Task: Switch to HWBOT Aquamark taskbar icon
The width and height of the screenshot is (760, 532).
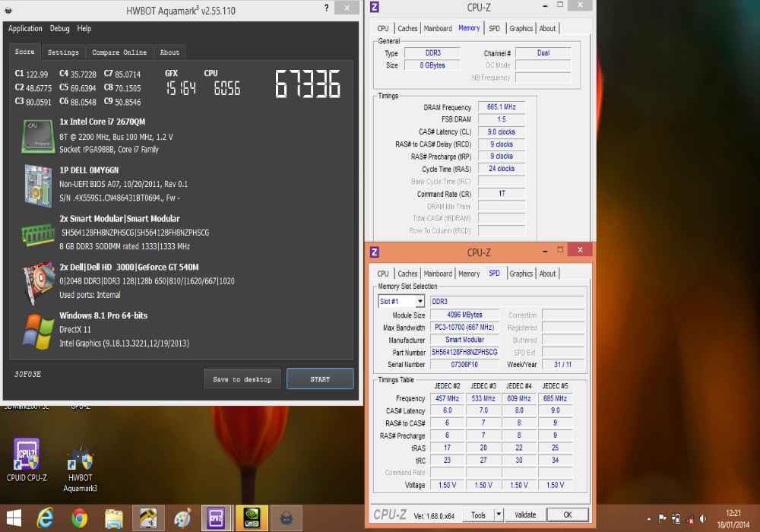Action: tap(287, 518)
